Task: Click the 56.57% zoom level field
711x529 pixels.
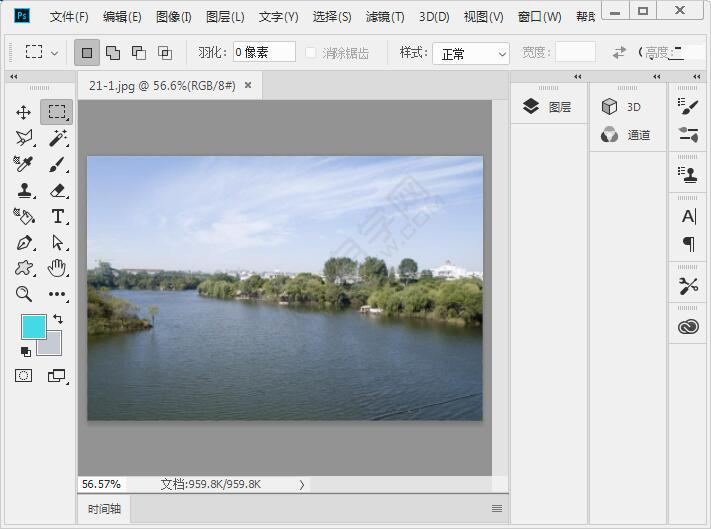Action: (102, 485)
